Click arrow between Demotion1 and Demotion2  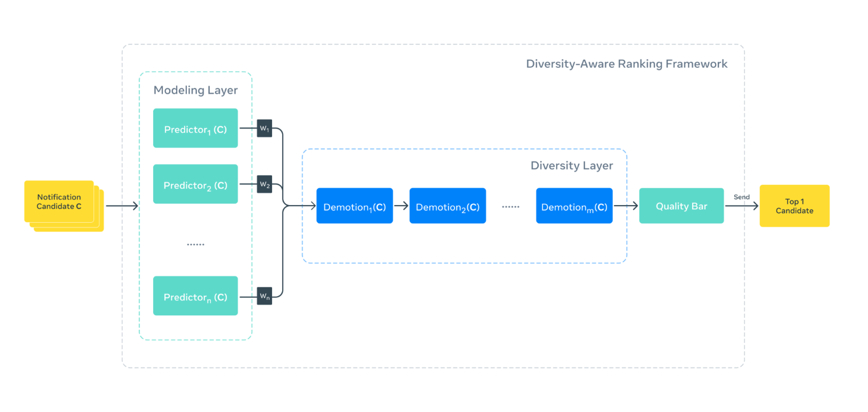click(x=401, y=206)
